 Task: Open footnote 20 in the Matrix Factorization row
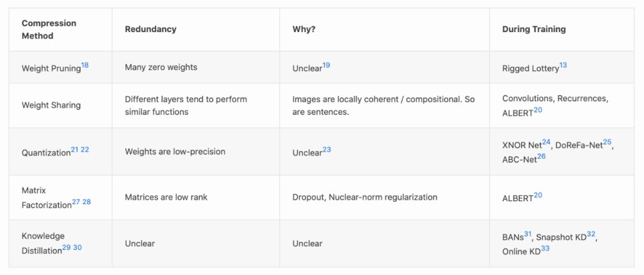pyautogui.click(x=538, y=195)
